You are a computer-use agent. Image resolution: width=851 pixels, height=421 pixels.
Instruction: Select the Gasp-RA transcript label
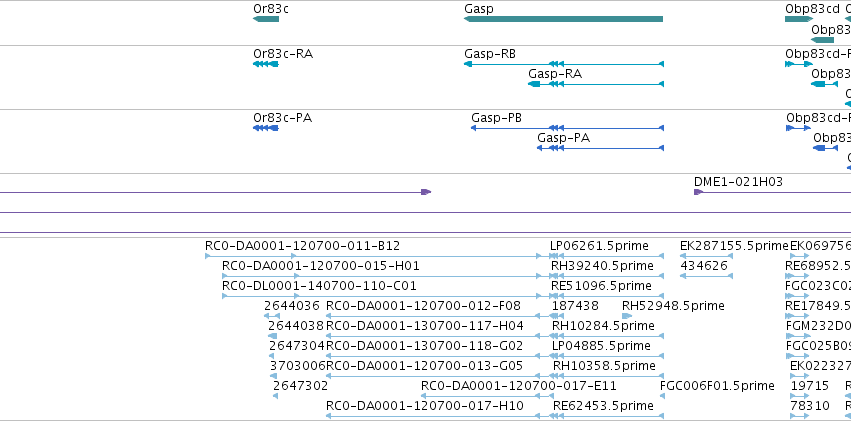pyautogui.click(x=555, y=74)
